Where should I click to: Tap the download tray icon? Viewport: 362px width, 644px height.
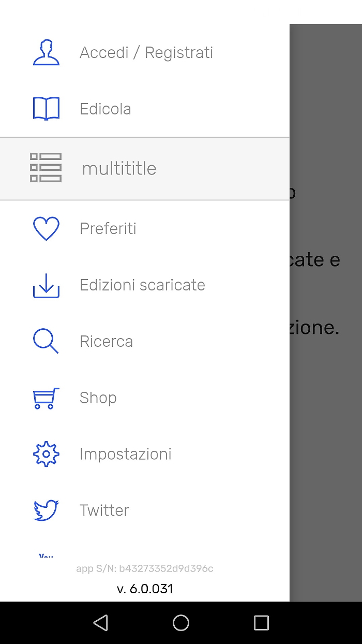click(46, 285)
